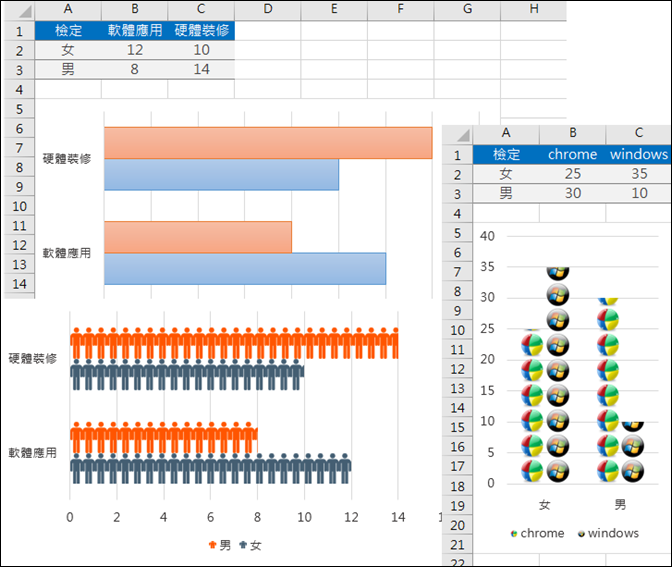Select column G header
This screenshot has width=672, height=567.
(467, 9)
